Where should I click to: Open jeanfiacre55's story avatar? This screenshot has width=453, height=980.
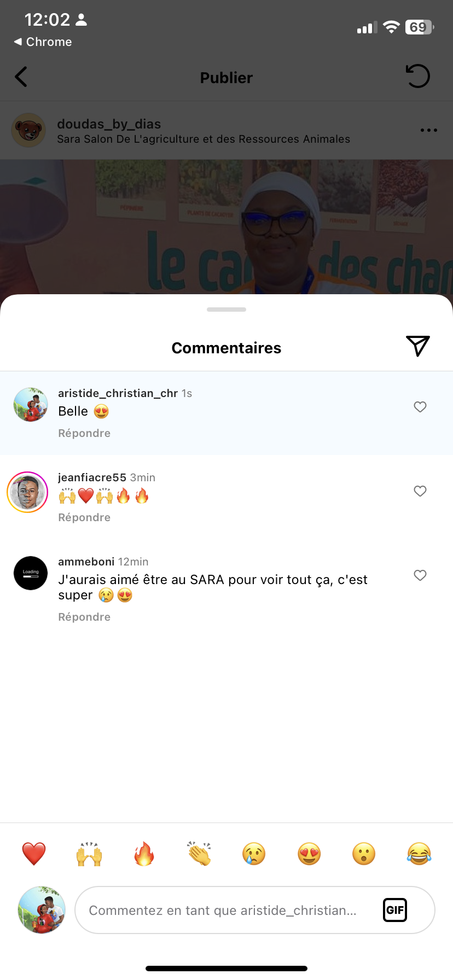tap(27, 492)
